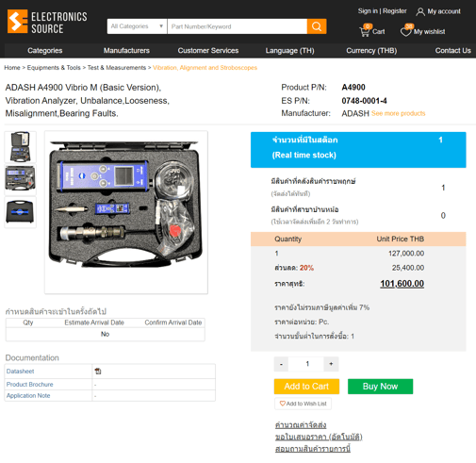Click the Part Number/Keyword search field
476x463 pixels.
(238, 26)
